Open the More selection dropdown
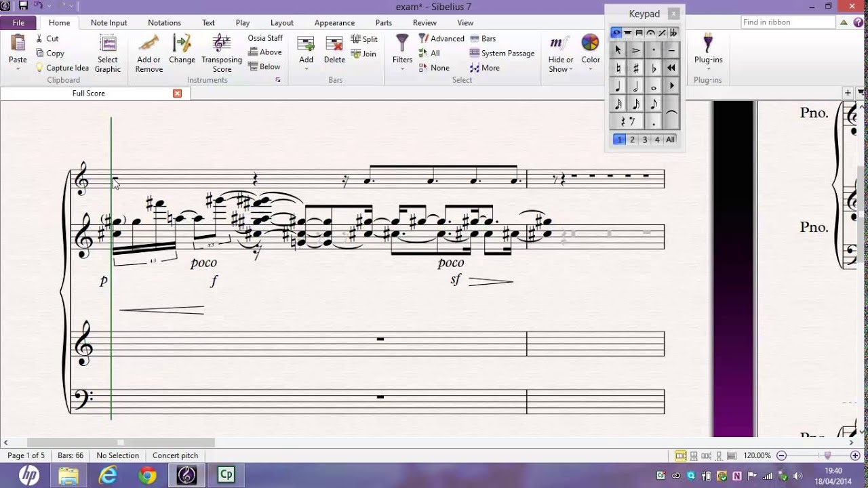 484,68
